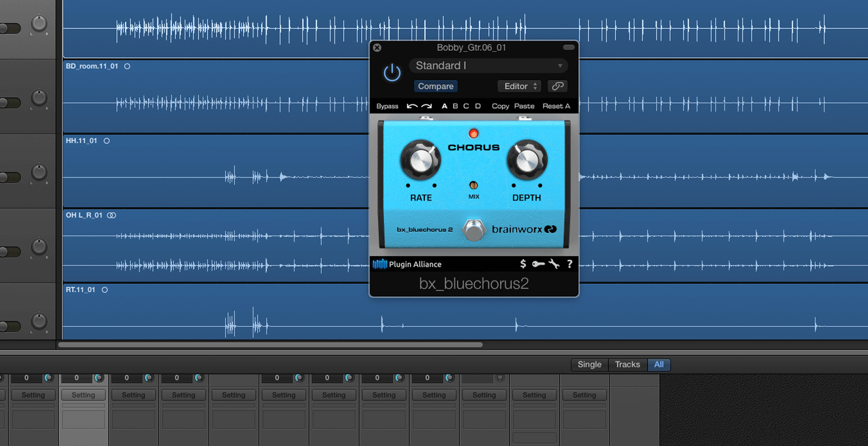This screenshot has height=446, width=868.
Task: Click Setting button on the highlighted mixer strip
Action: tap(83, 395)
